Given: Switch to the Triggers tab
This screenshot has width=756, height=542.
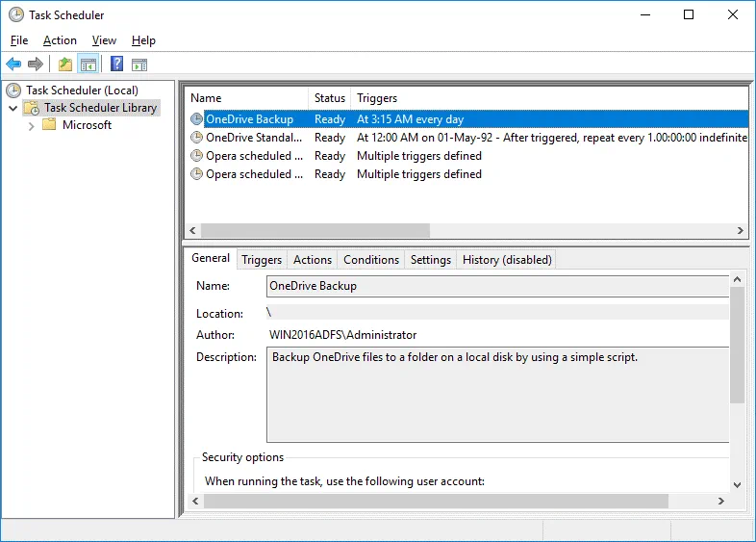Looking at the screenshot, I should (x=262, y=260).
